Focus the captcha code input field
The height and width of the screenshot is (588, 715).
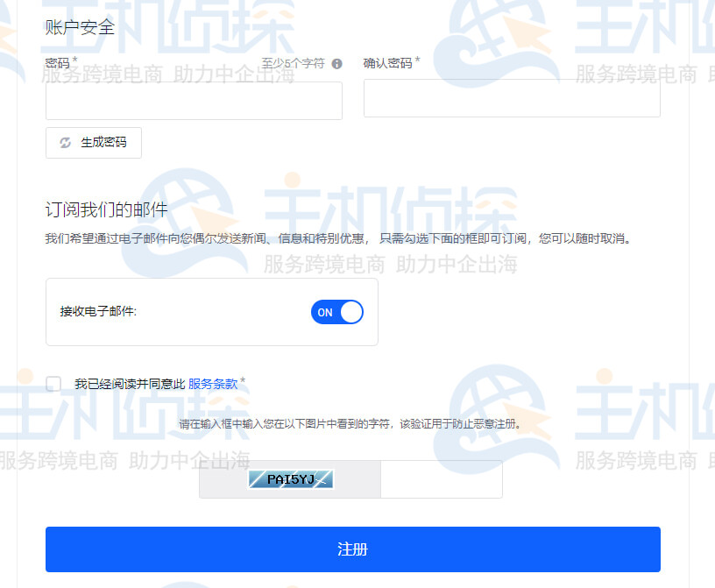pyautogui.click(x=442, y=479)
